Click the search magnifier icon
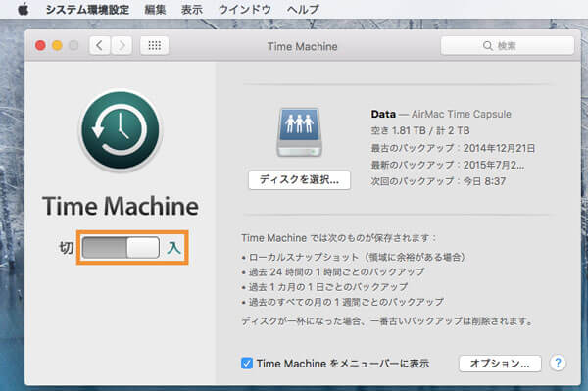The image size is (588, 391). coord(487,46)
